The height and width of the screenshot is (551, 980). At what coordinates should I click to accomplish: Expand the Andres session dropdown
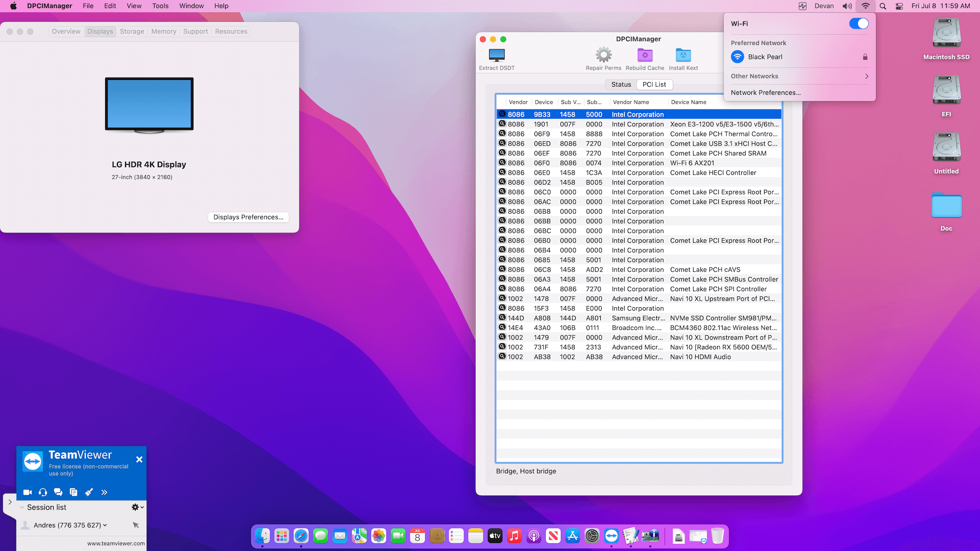point(105,525)
